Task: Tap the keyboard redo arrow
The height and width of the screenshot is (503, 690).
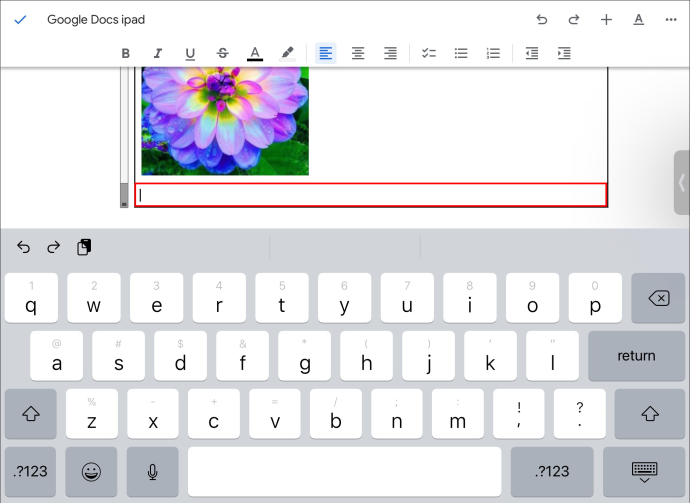Action: coord(54,247)
